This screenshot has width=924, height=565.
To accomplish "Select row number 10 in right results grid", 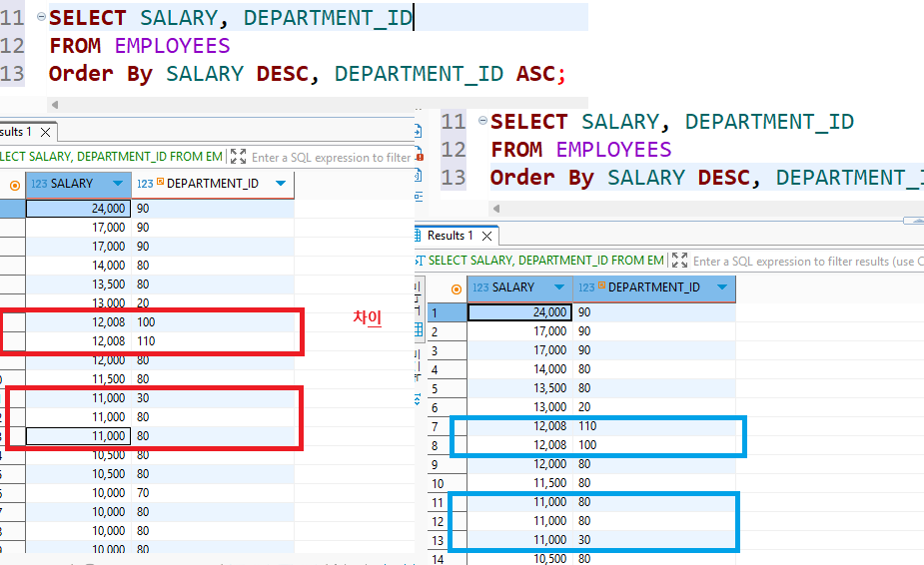I will [447, 484].
